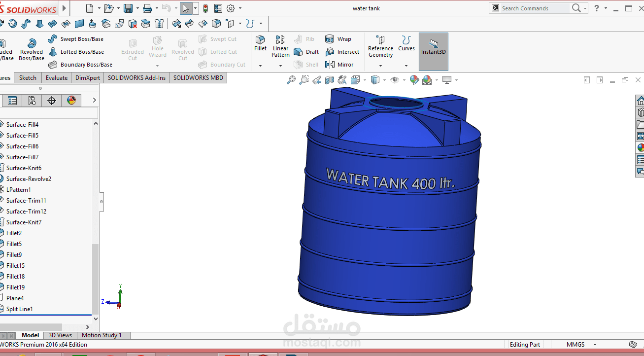The height and width of the screenshot is (356, 644).
Task: Select the Lofted Boss/Base tool
Action: point(76,52)
